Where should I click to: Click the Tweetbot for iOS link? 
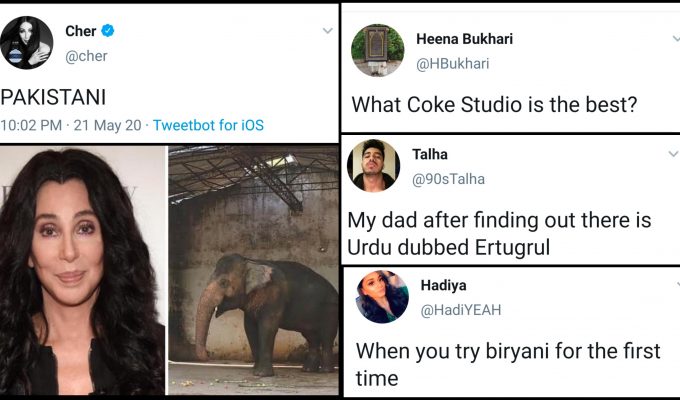208,125
